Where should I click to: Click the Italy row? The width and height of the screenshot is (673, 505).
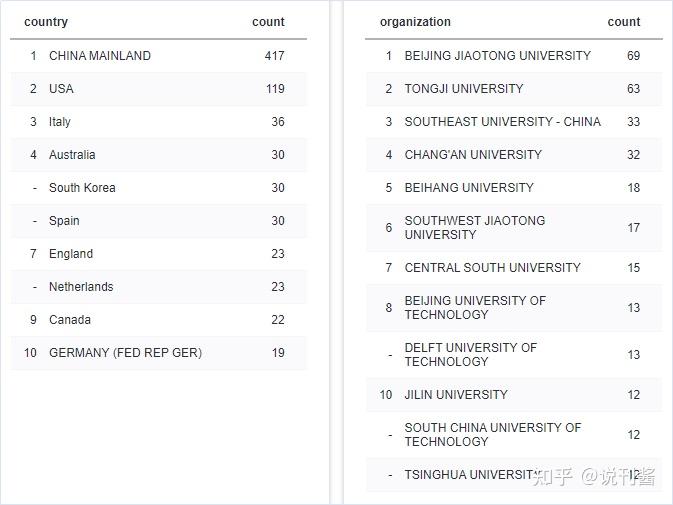pyautogui.click(x=60, y=122)
